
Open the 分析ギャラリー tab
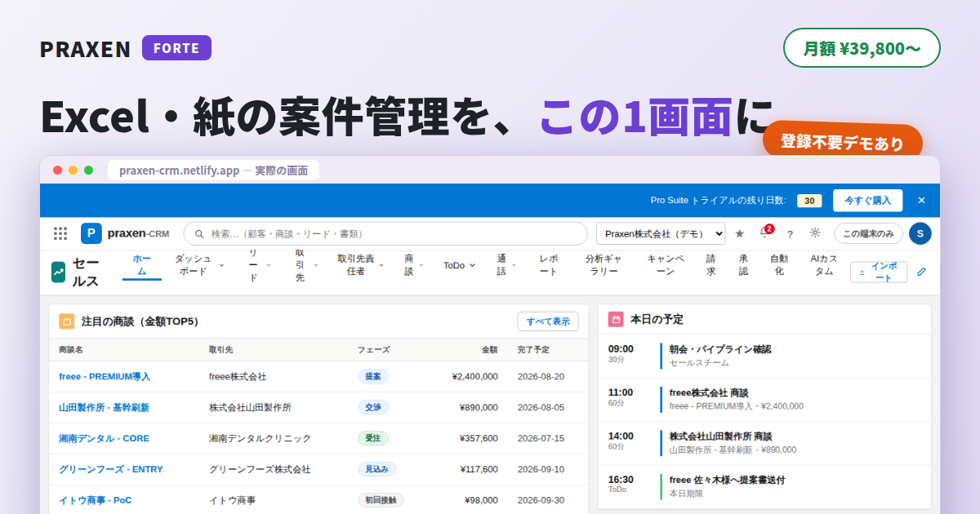[604, 265]
